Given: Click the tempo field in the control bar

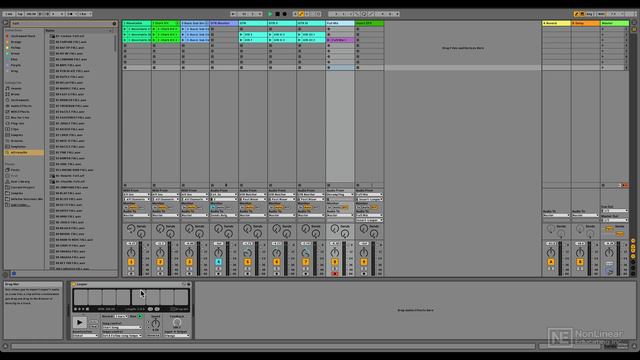Looking at the screenshot, I should point(31,14).
